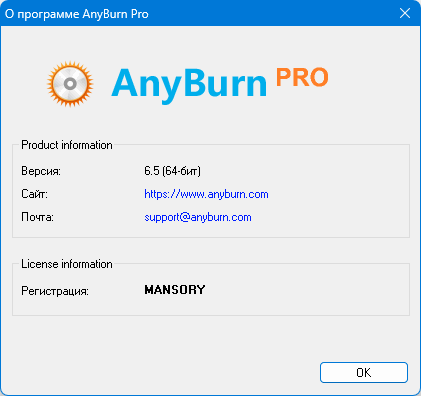Click the License information group heading

67,264
